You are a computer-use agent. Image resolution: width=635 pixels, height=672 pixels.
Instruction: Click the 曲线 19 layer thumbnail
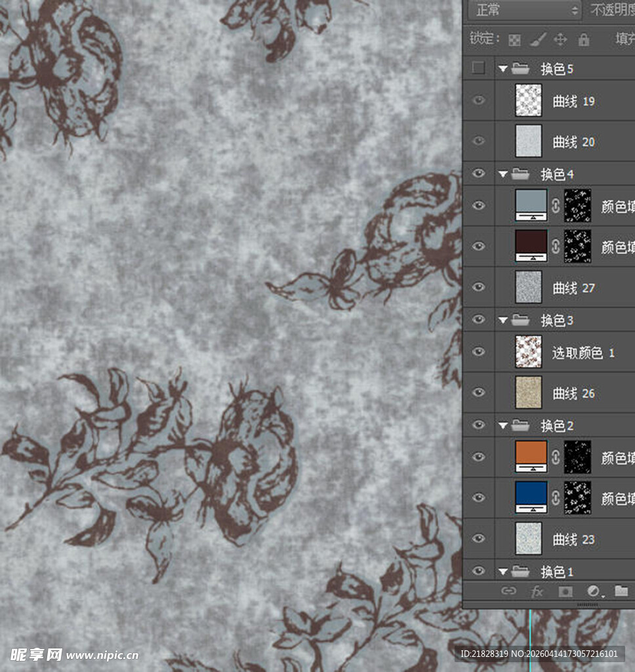click(528, 100)
